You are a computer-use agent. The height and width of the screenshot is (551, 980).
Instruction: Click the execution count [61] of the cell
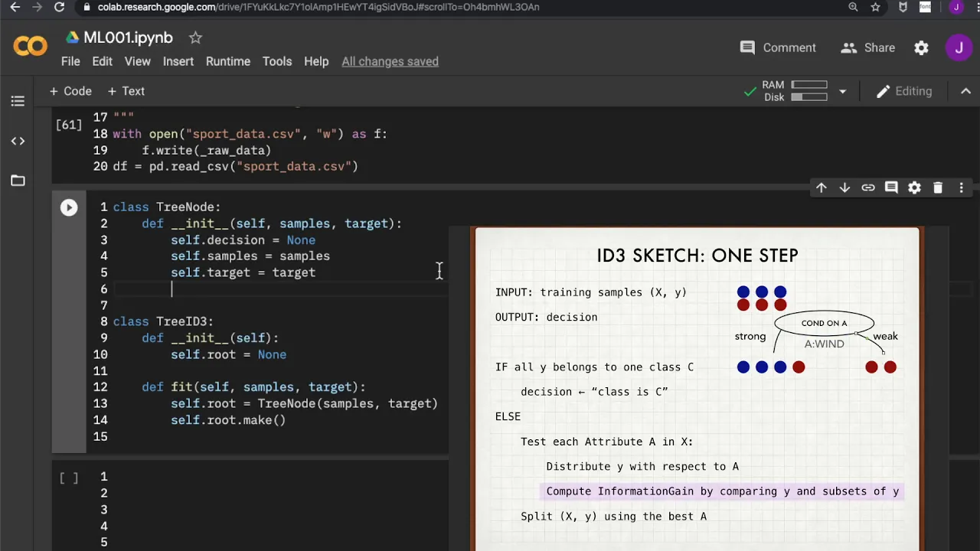point(68,124)
